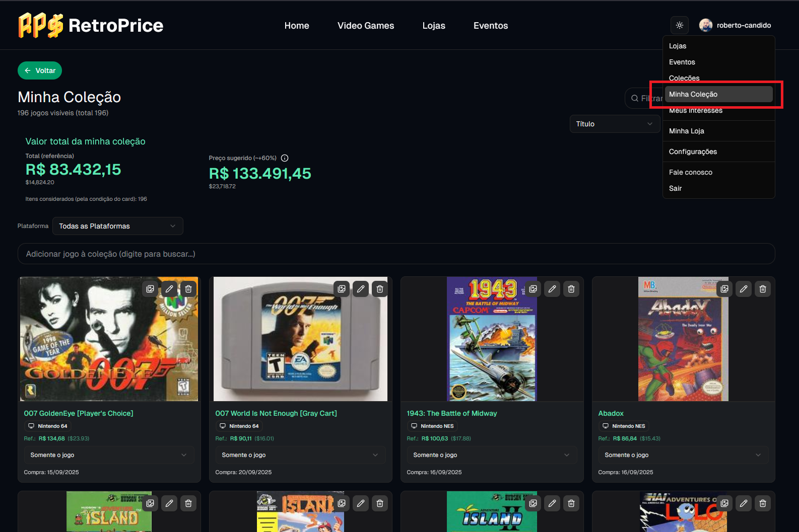Open image icon on 007 World Is Not Enough card
Screen dimensions: 799x532
342,289
